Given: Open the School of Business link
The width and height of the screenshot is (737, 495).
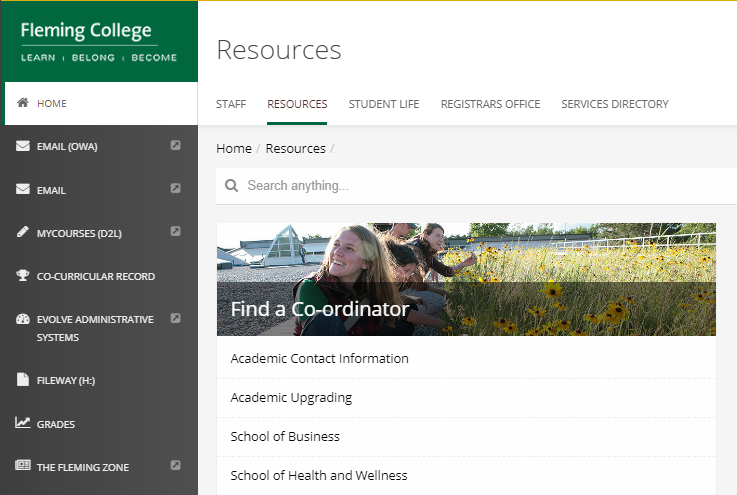Looking at the screenshot, I should click(x=285, y=437).
